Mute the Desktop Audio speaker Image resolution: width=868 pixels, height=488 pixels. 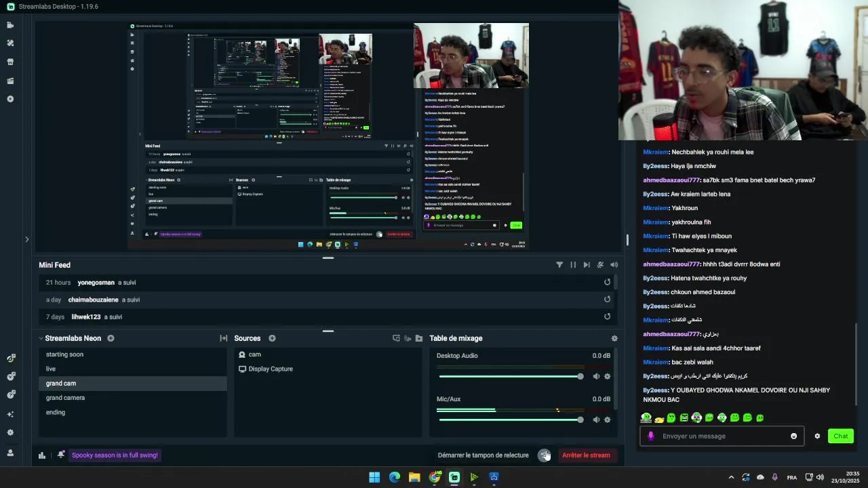(x=596, y=376)
